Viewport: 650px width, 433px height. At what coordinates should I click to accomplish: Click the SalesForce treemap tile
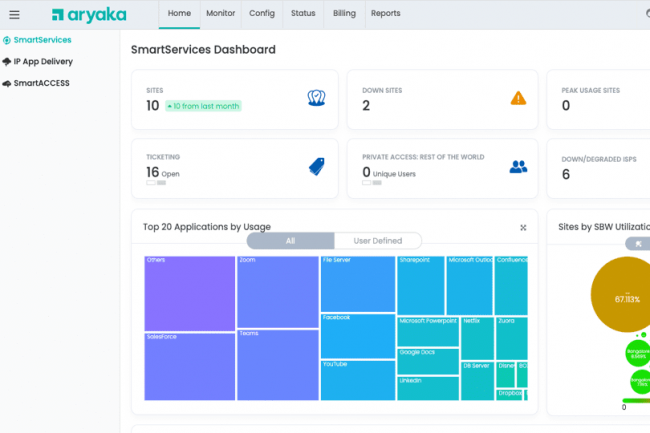pyautogui.click(x=189, y=367)
